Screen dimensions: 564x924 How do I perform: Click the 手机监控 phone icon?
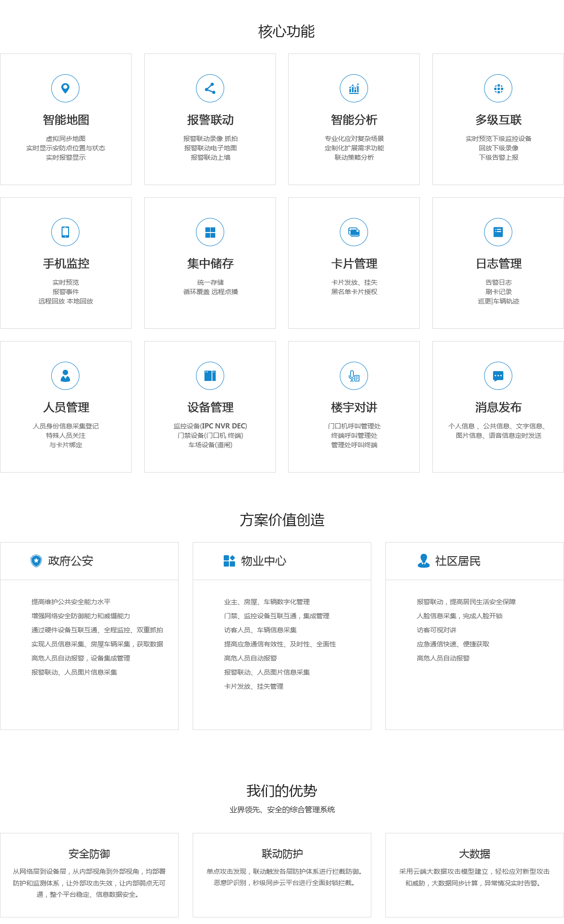click(65, 232)
